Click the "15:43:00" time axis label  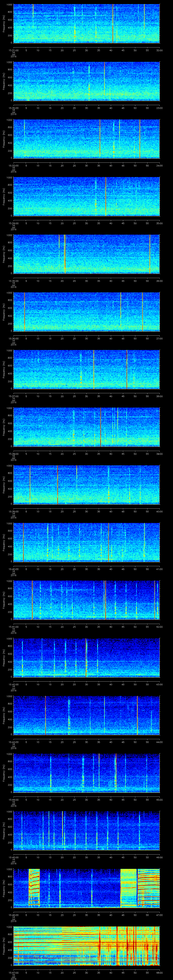[x=14, y=742]
